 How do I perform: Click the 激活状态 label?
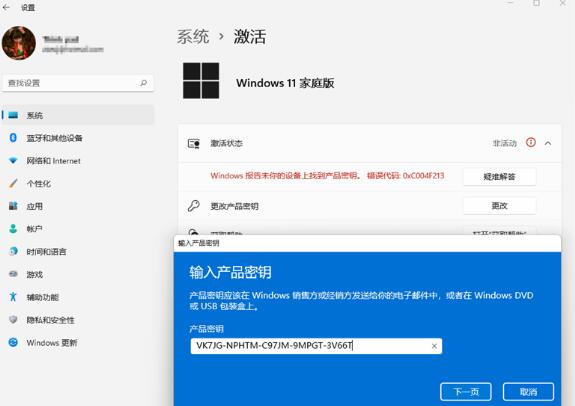(x=226, y=143)
